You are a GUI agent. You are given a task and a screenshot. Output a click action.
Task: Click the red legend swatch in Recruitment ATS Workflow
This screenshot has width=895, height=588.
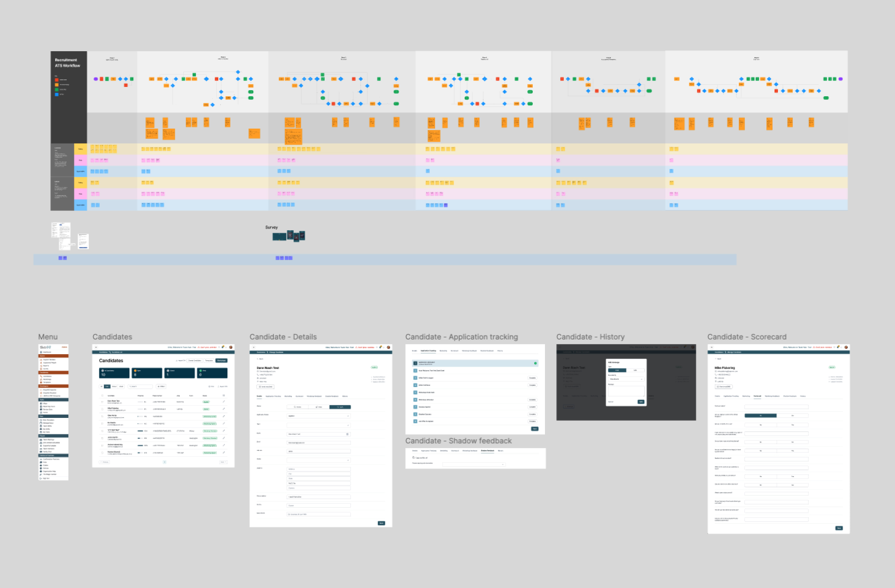(57, 80)
